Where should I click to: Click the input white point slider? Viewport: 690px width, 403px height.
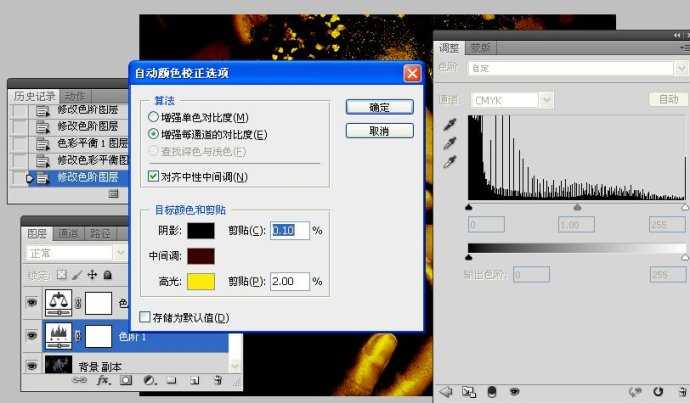point(685,207)
